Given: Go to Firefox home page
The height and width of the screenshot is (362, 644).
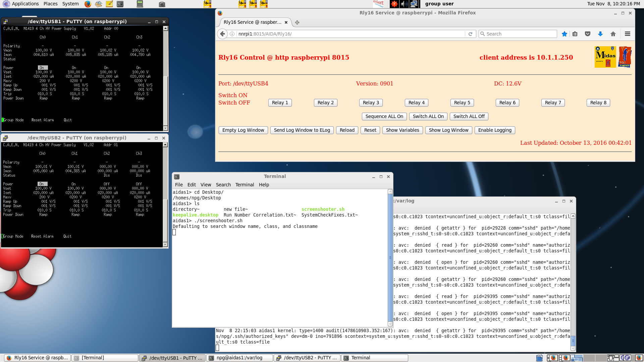Looking at the screenshot, I should tap(613, 34).
